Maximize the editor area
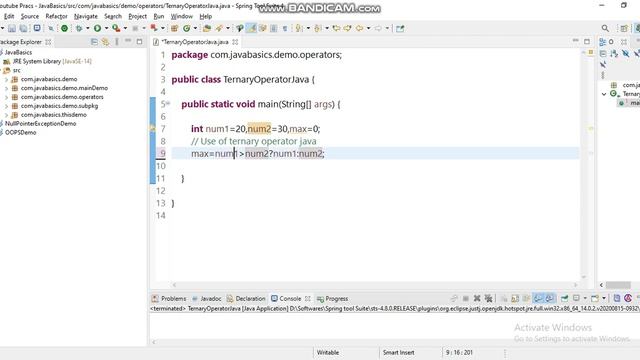 click(587, 42)
